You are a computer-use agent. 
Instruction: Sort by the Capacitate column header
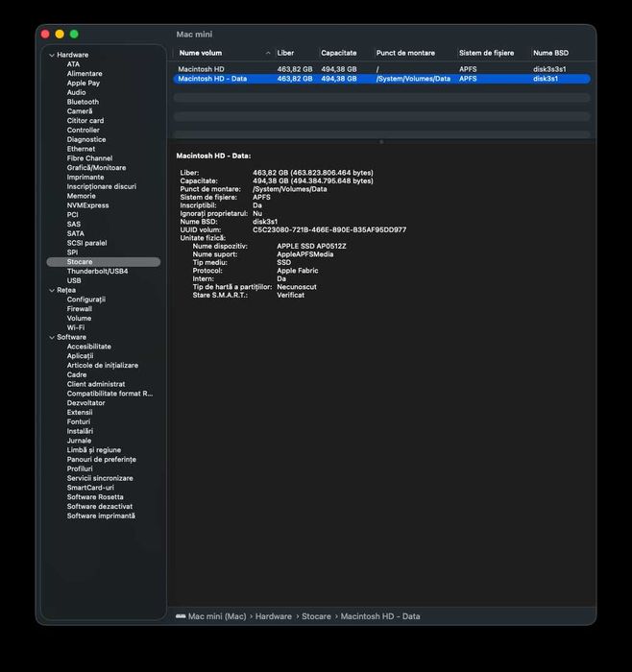[339, 53]
